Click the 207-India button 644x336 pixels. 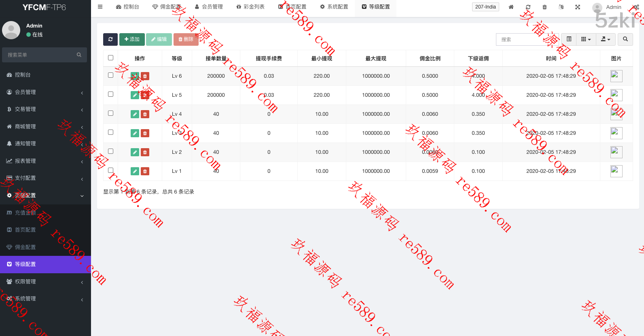click(485, 7)
